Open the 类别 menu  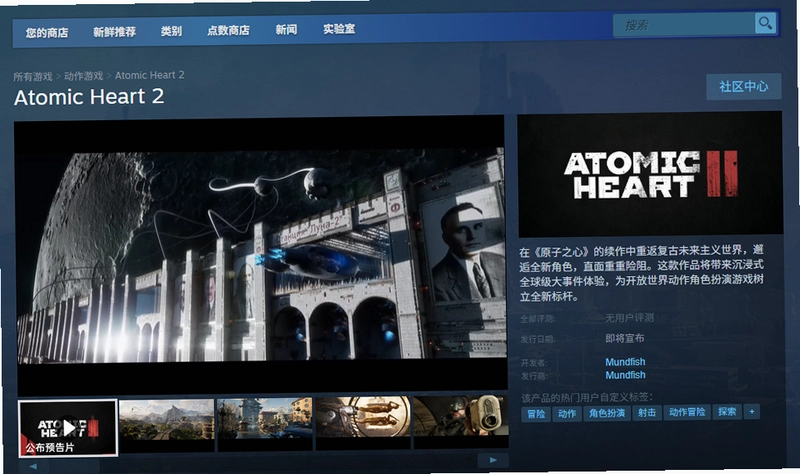click(171, 31)
